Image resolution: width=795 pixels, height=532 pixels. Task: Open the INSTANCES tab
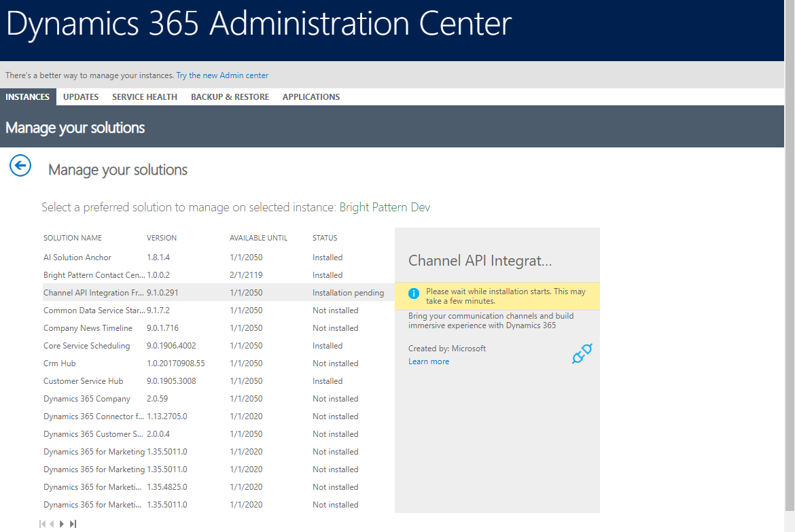[27, 97]
